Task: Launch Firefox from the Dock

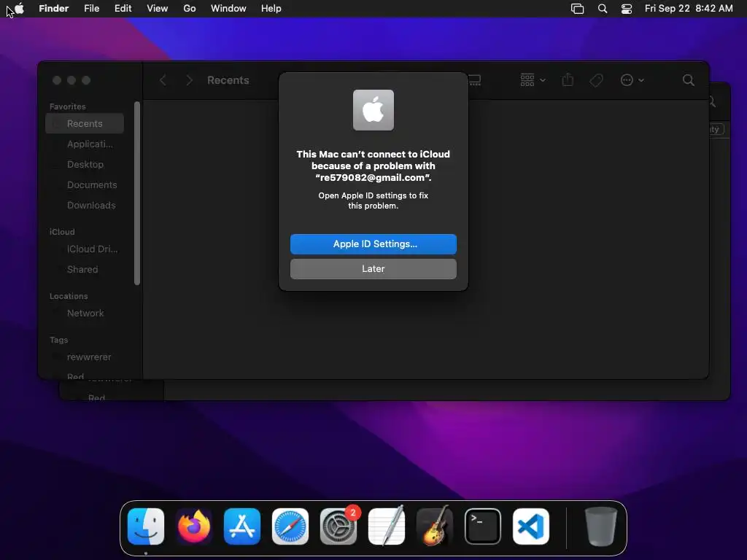Action: pos(194,526)
